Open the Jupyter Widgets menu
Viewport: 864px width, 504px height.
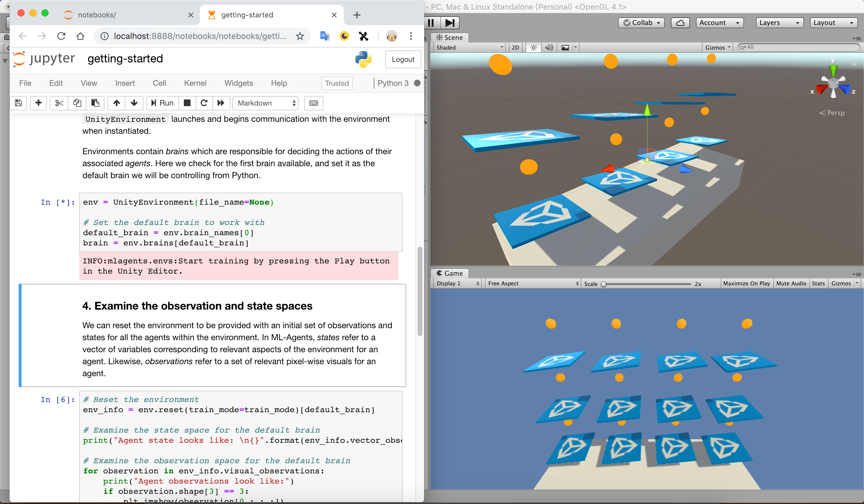coord(238,83)
